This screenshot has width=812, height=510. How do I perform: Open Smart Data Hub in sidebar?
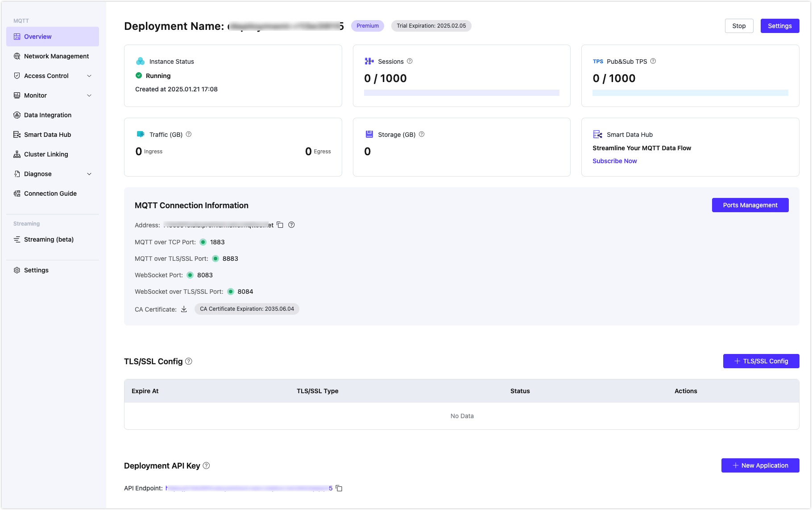point(53,135)
